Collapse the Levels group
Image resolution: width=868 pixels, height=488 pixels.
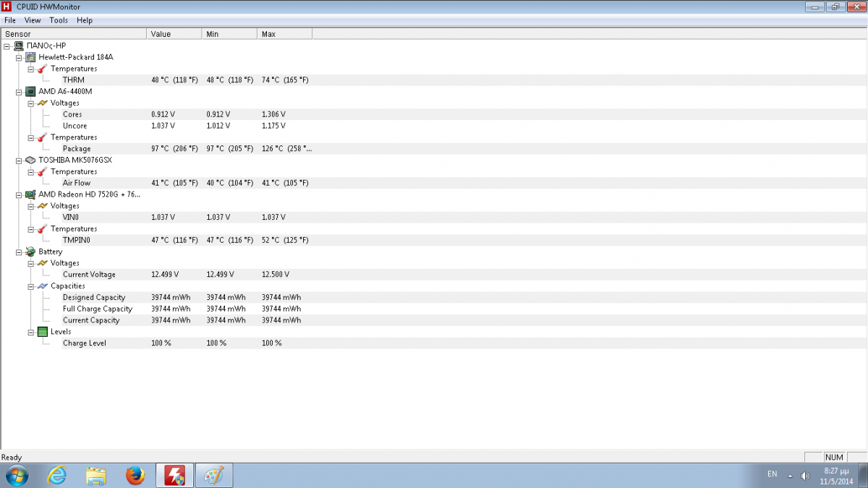coord(31,332)
